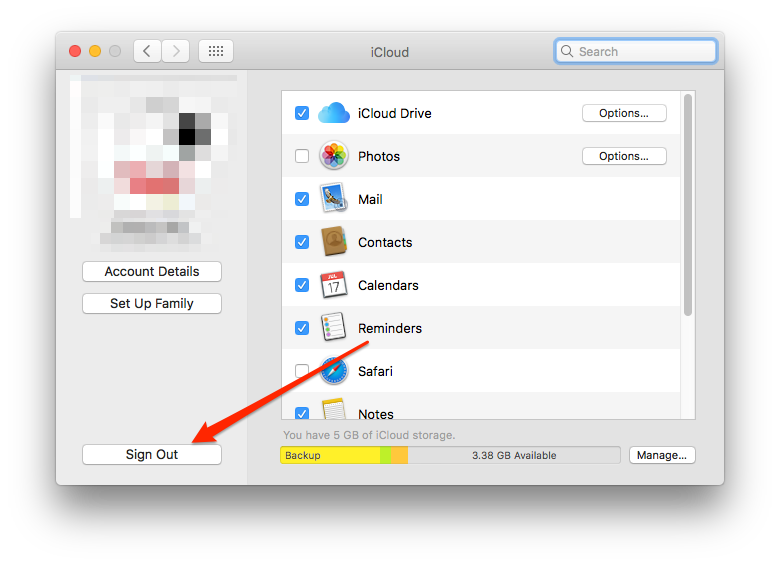Enable the Photos checkbox
Viewport: 780px width, 565px height.
click(x=302, y=156)
